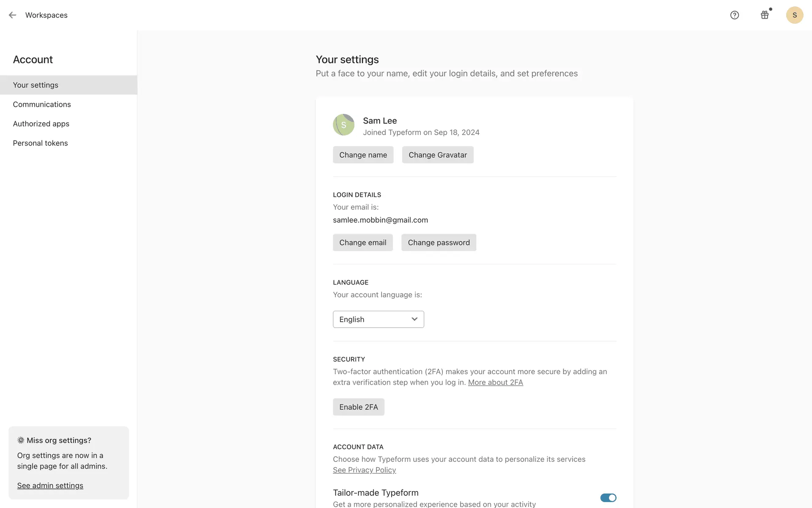Go to Authorized apps
This screenshot has width=812, height=508.
tap(41, 124)
